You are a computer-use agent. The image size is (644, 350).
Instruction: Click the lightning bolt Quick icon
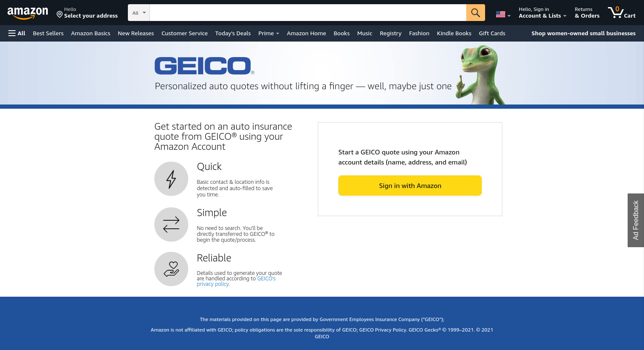(x=171, y=179)
